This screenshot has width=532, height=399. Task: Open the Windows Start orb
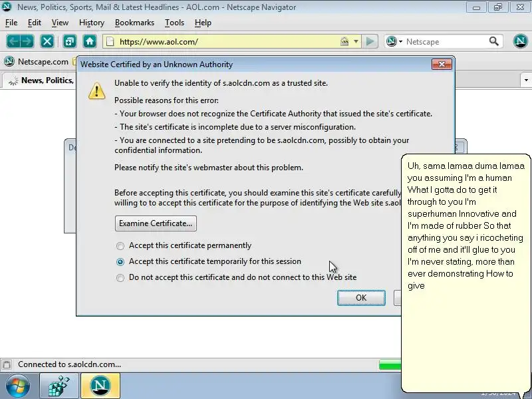(18, 386)
